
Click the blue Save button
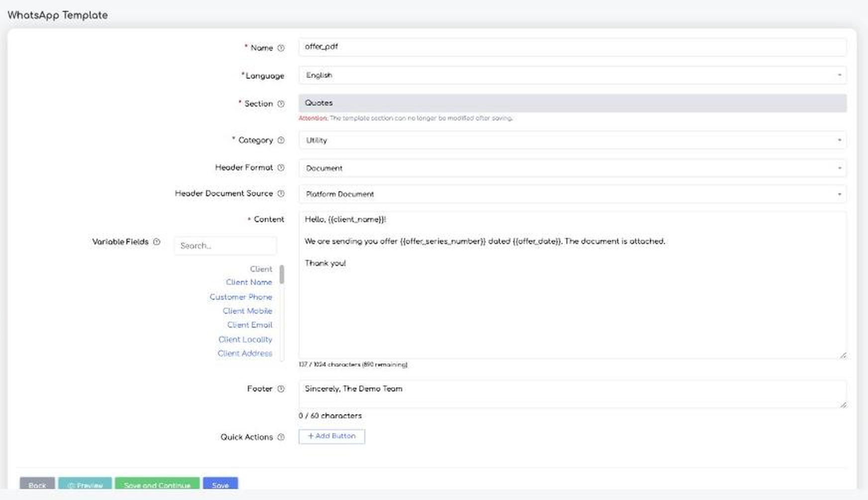point(220,484)
